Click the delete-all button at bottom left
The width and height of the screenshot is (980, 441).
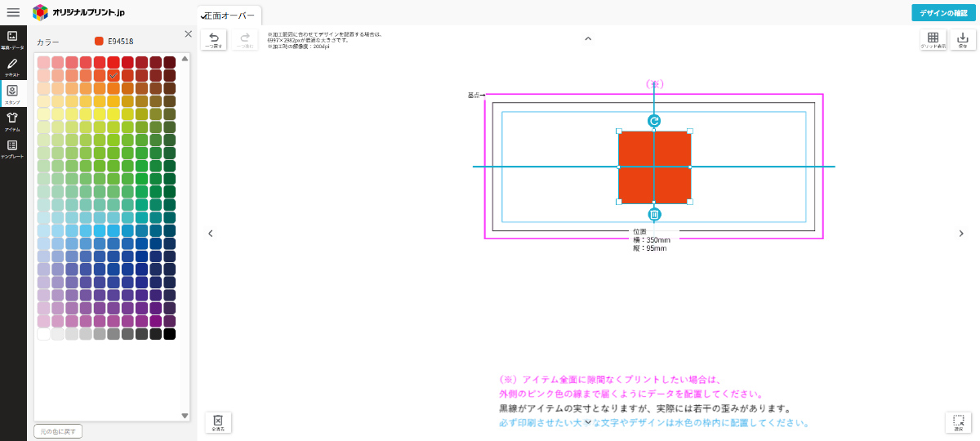click(218, 422)
